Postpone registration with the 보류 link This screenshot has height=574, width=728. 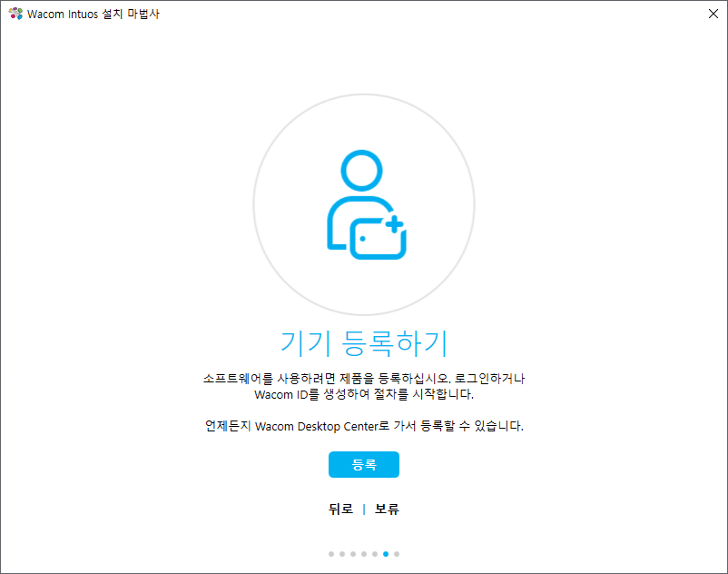(x=387, y=509)
